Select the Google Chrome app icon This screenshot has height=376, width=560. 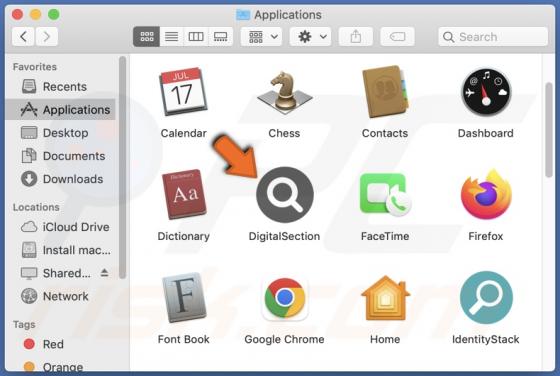tap(285, 298)
